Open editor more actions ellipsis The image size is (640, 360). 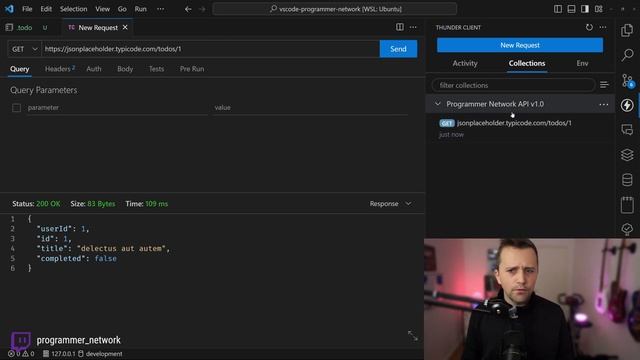click(x=413, y=27)
